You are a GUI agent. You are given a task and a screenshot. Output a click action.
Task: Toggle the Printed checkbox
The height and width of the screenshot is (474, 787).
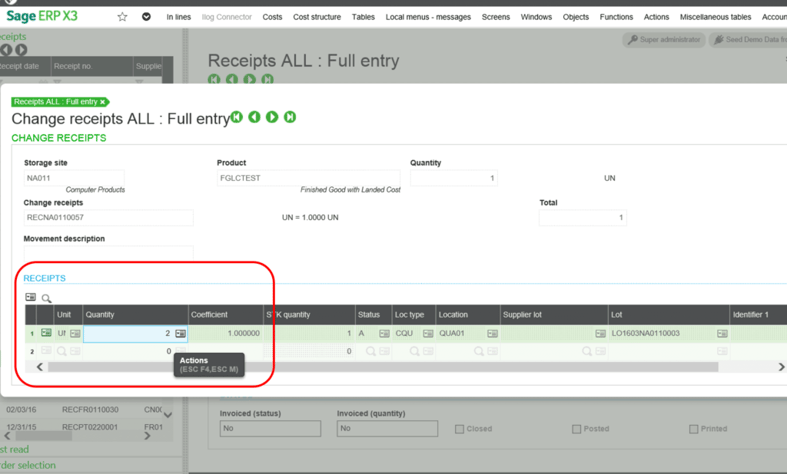pyautogui.click(x=693, y=429)
